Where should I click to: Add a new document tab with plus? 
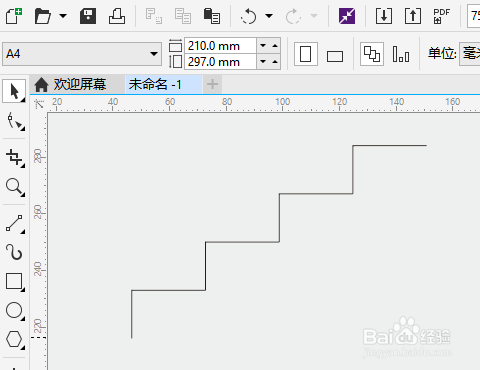pos(212,84)
